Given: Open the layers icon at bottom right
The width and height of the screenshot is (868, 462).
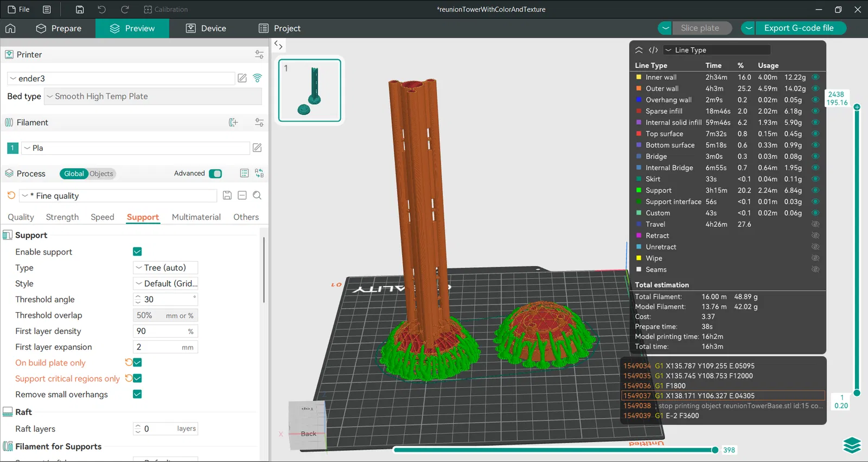Looking at the screenshot, I should (852, 445).
